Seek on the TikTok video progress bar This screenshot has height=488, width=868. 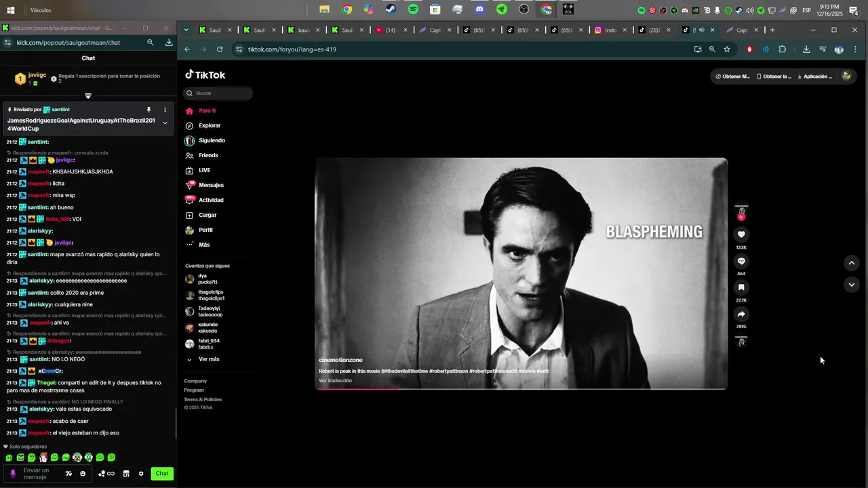[521, 388]
